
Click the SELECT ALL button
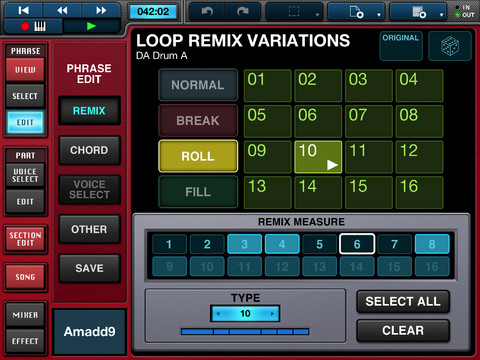403,301
